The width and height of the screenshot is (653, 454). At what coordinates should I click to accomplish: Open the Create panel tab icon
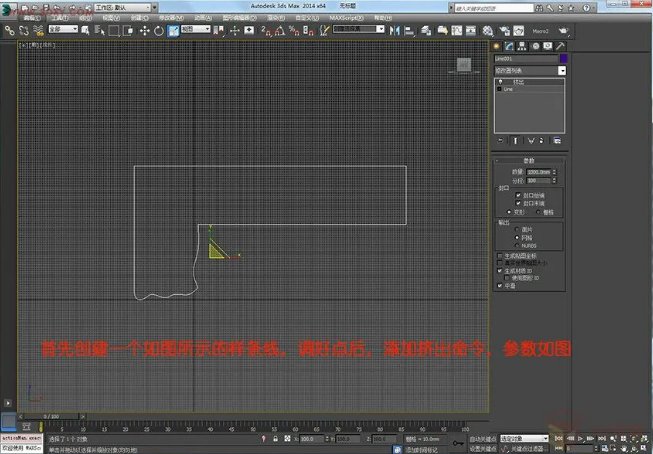click(x=497, y=46)
